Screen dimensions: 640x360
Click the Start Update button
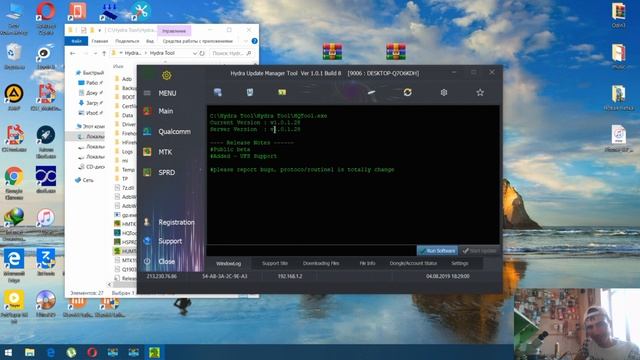pyautogui.click(x=479, y=251)
